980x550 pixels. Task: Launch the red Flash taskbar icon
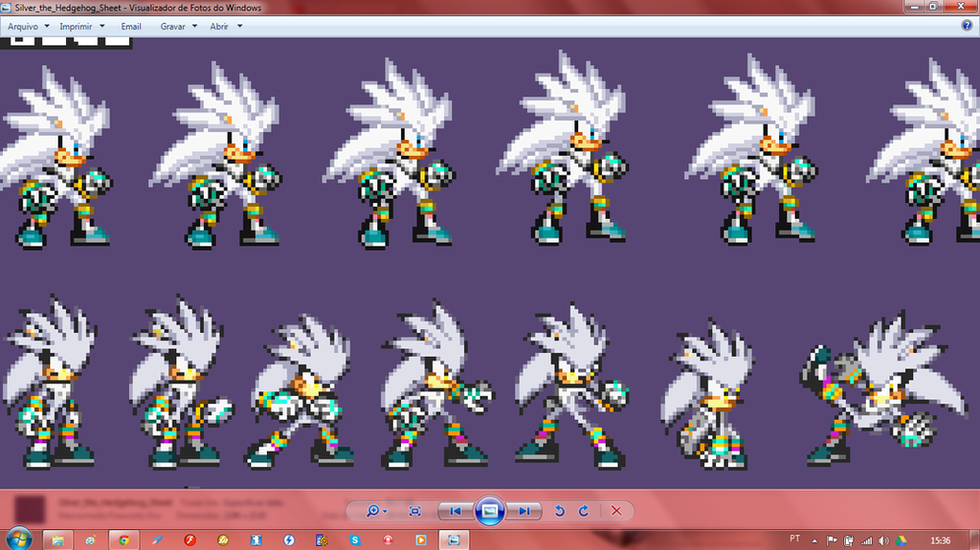tap(190, 540)
